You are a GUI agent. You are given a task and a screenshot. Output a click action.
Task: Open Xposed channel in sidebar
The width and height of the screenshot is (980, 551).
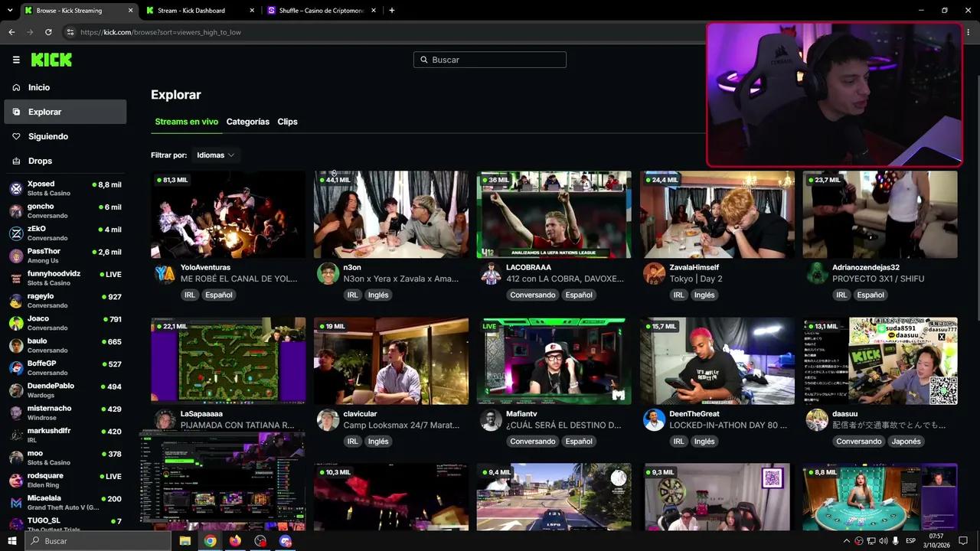pos(65,188)
